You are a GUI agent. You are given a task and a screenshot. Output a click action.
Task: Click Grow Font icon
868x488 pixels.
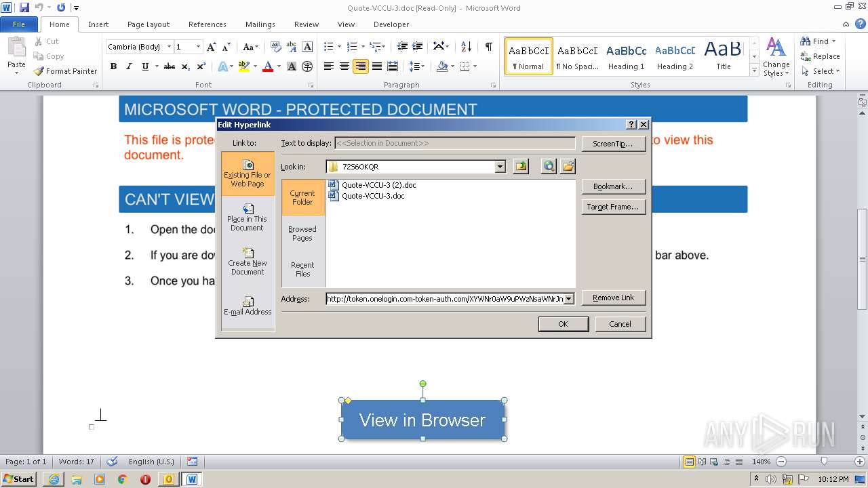click(x=212, y=47)
